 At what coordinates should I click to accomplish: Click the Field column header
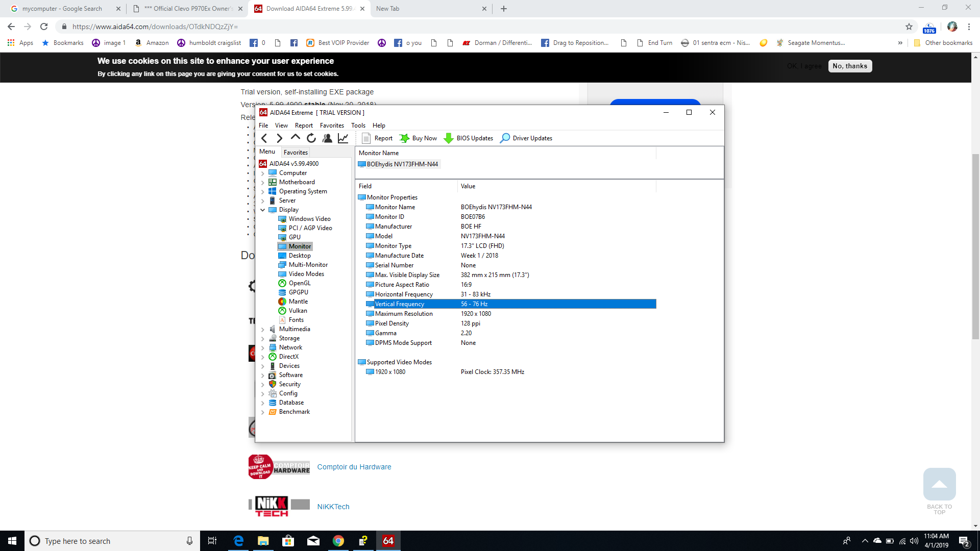pos(406,186)
